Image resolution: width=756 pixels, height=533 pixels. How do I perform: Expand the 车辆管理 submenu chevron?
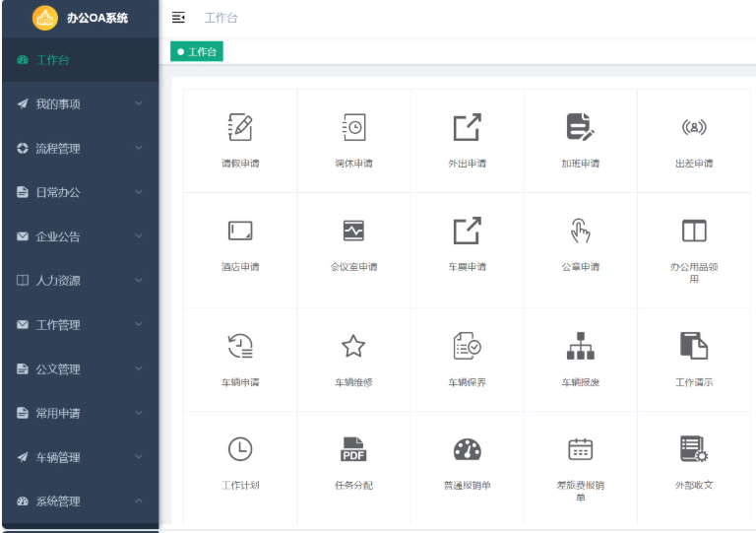tap(139, 457)
